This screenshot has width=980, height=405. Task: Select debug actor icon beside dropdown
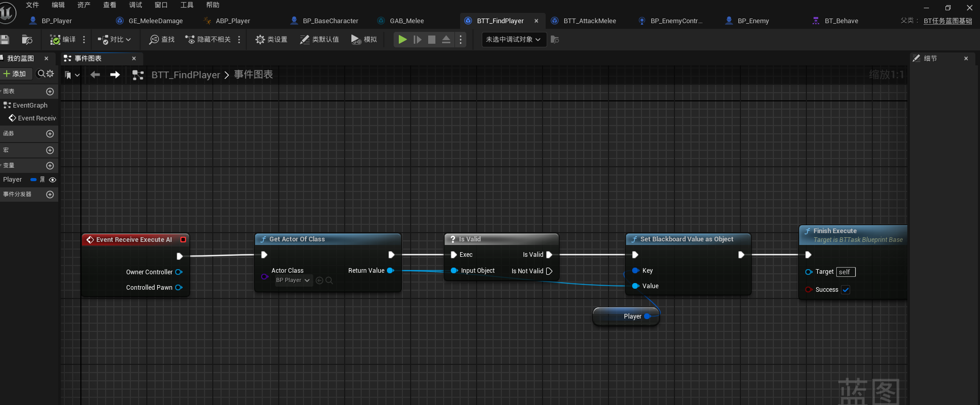555,40
